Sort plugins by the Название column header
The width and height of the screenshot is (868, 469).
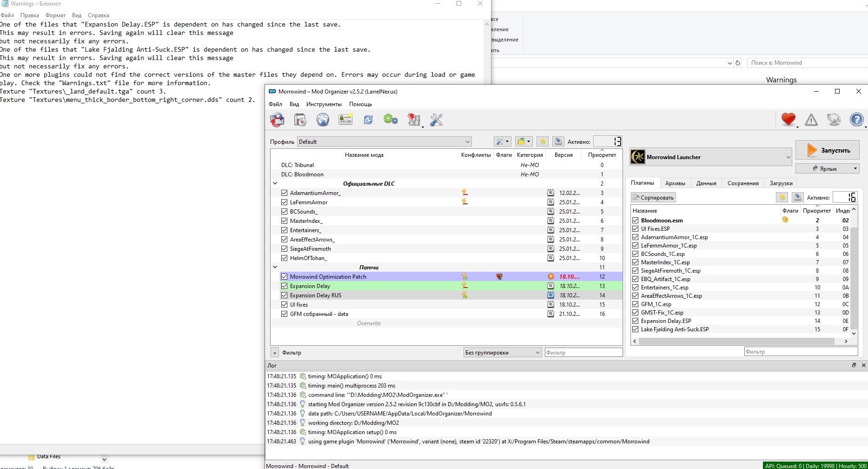point(705,211)
